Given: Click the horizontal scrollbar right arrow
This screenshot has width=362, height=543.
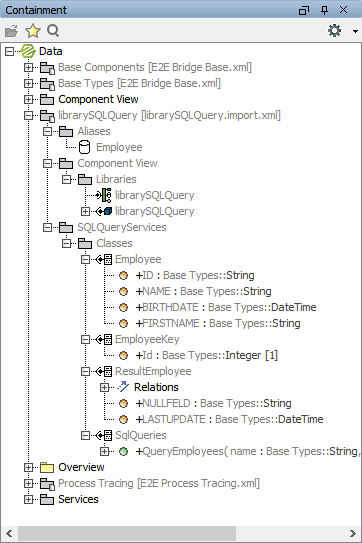Looking at the screenshot, I should coord(353,533).
